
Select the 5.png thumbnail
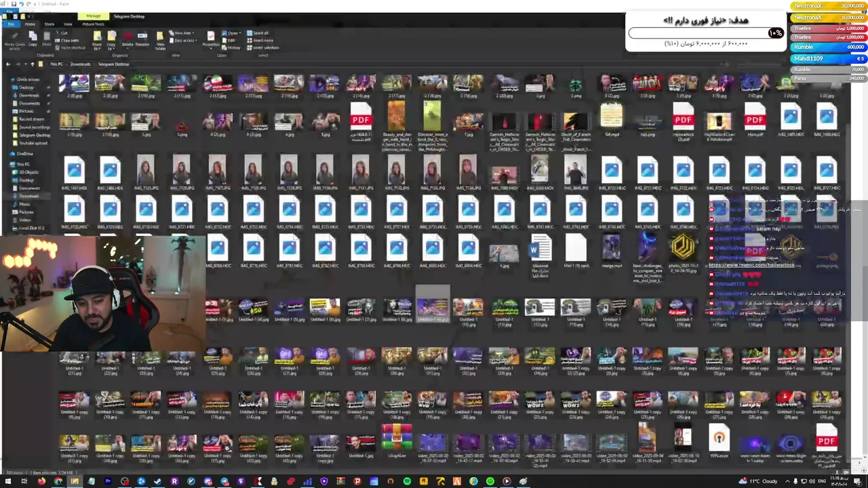tap(182, 125)
